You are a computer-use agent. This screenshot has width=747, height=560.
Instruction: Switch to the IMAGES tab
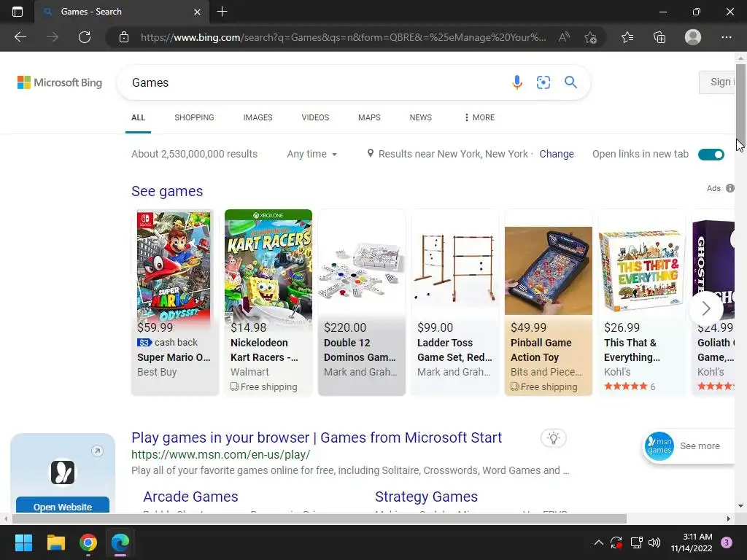point(258,117)
